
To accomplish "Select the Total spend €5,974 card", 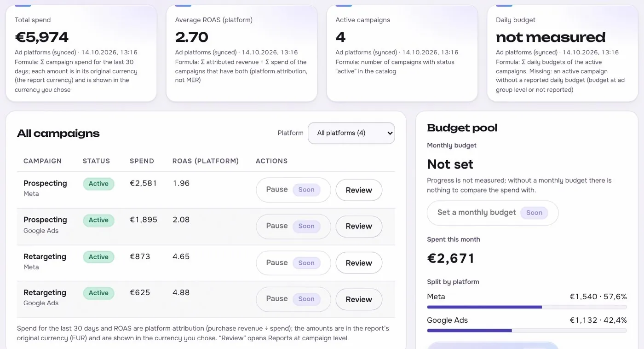I will (x=81, y=53).
